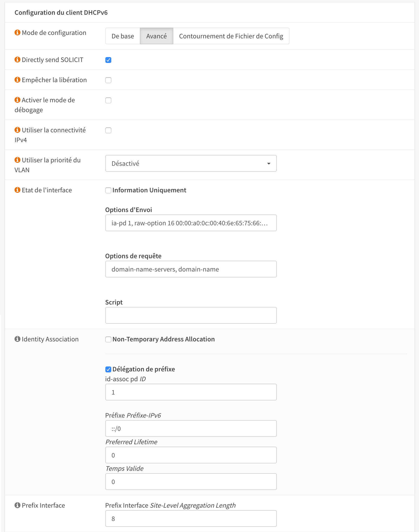Click Identity Association info icon
The image size is (419, 532).
pyautogui.click(x=17, y=339)
